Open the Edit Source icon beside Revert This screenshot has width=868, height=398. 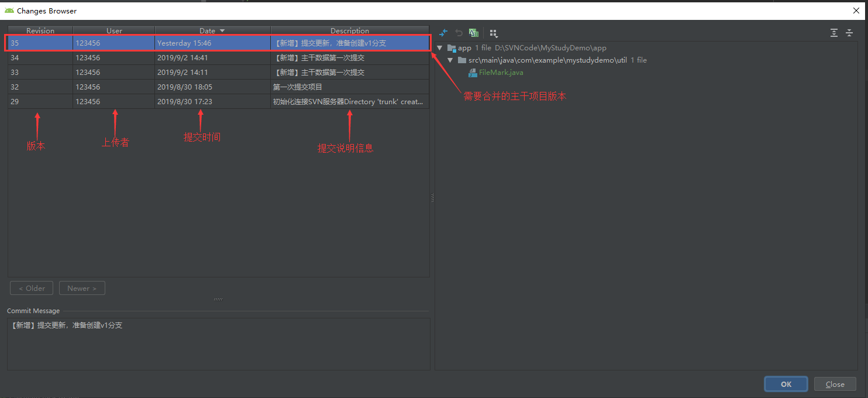click(473, 33)
